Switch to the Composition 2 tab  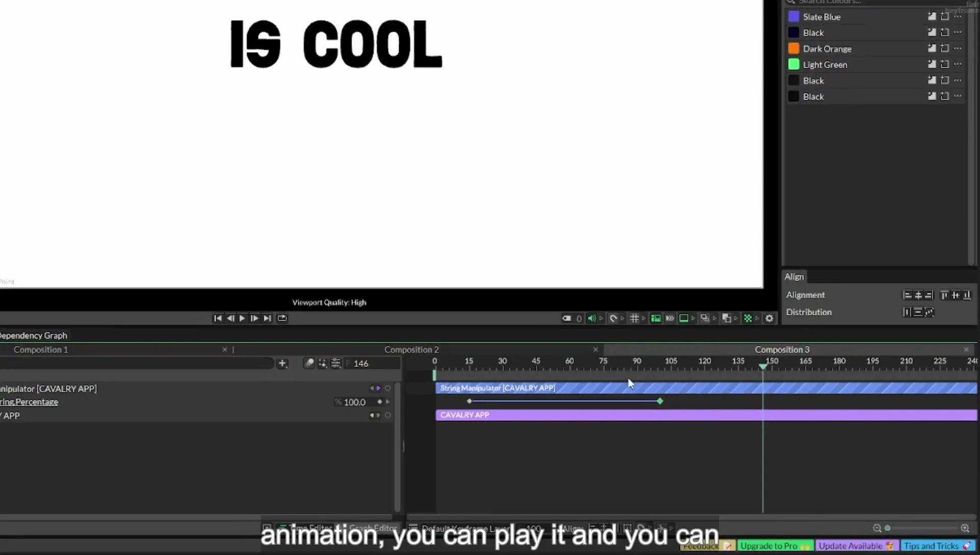point(411,349)
